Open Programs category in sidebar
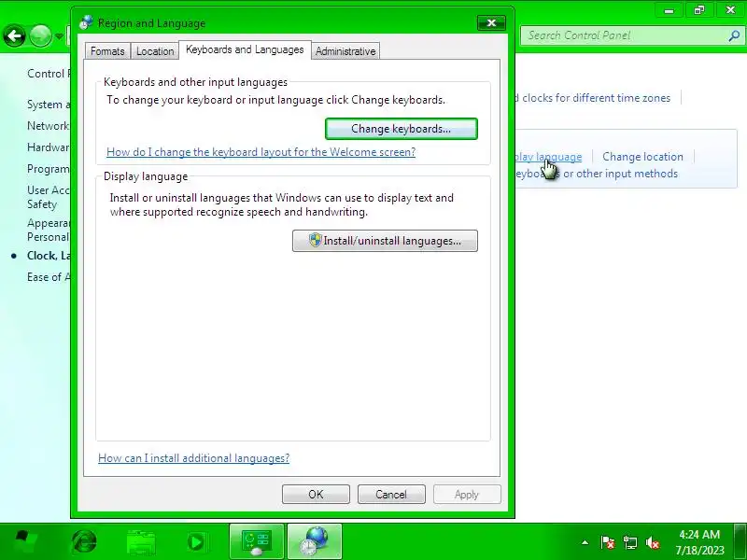 (x=49, y=169)
